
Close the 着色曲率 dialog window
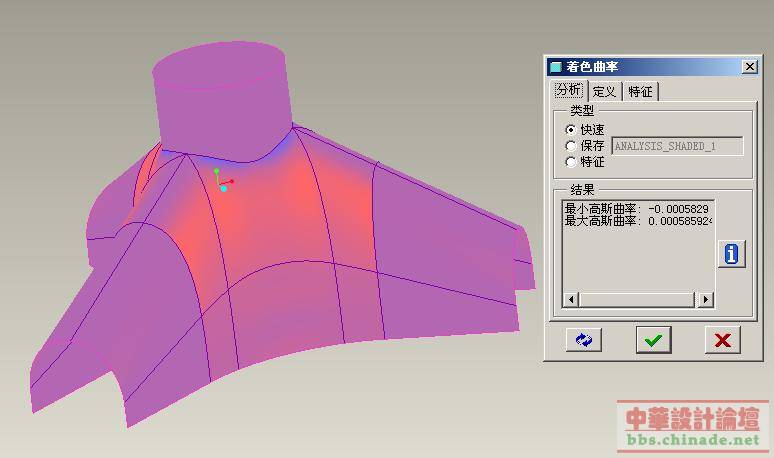click(x=749, y=67)
